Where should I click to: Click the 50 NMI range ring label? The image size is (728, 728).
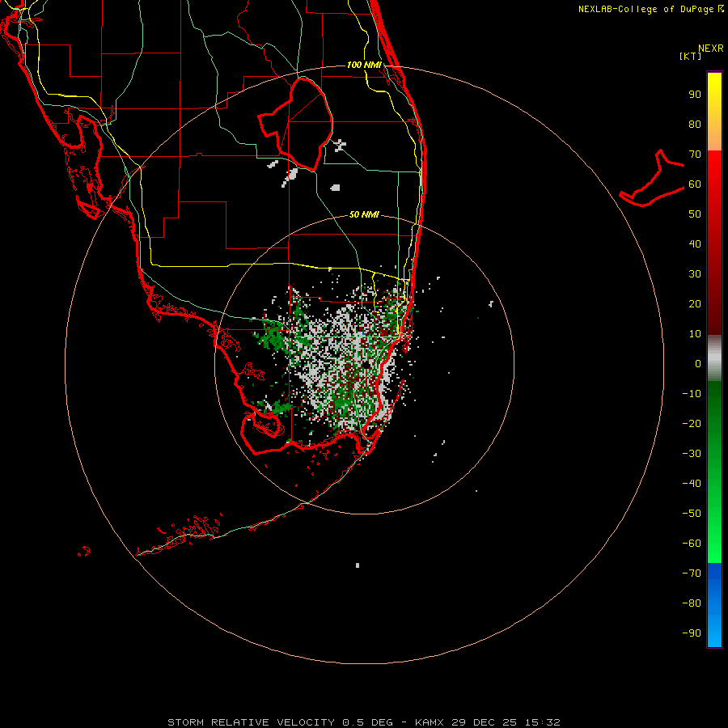click(x=364, y=214)
